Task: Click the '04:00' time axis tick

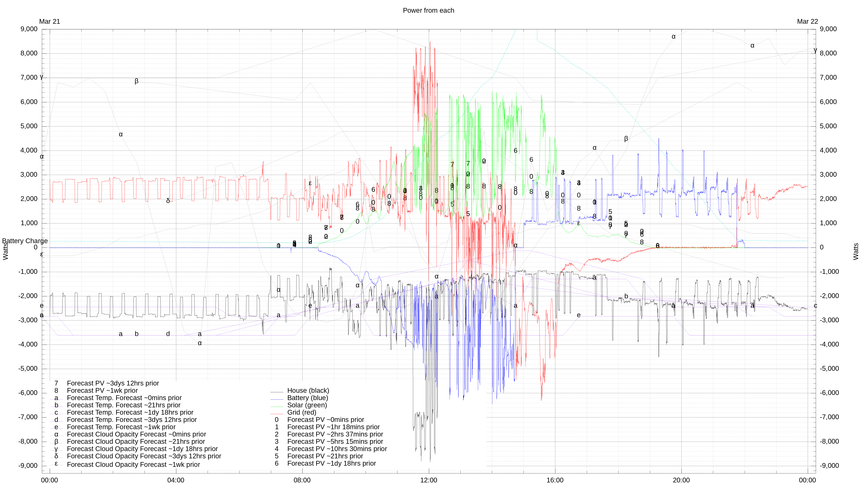Action: coord(176,480)
